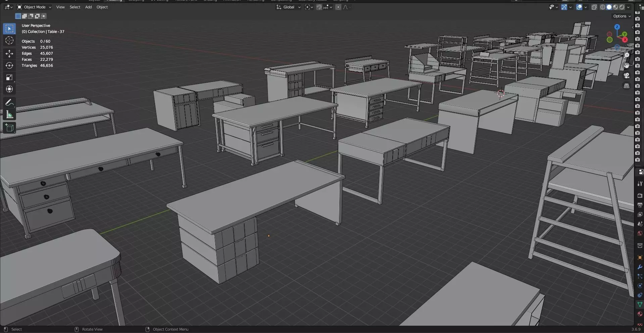Set selection mode to Intersect

(x=44, y=16)
